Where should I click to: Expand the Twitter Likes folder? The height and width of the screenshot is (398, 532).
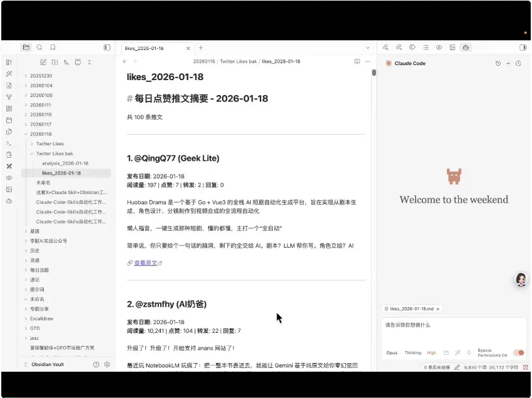coord(32,144)
